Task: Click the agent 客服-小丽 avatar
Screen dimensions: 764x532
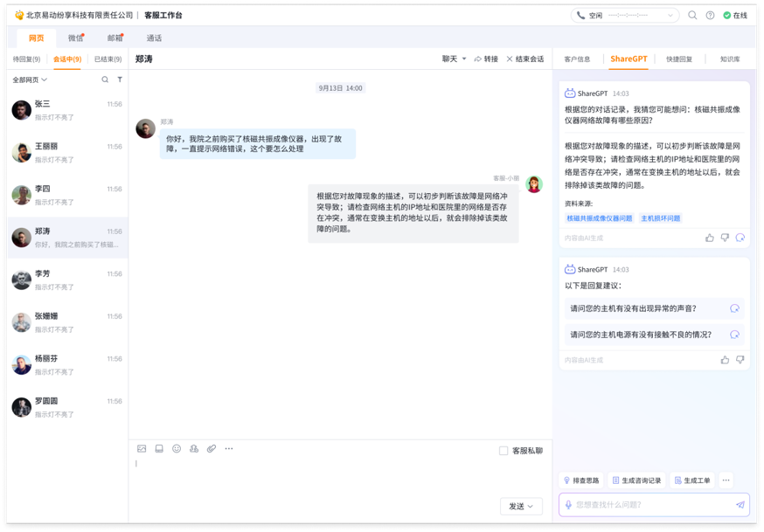Action: tap(534, 184)
